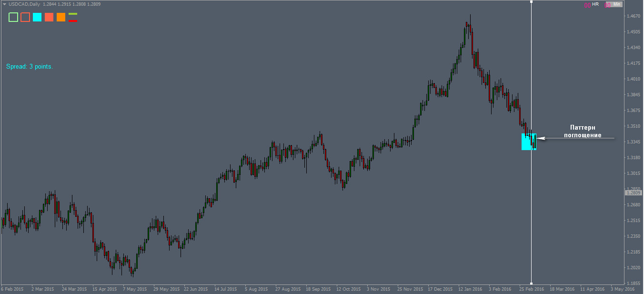Click the 1.4670 price axis level
This screenshot has width=644, height=294.
pyautogui.click(x=634, y=16)
